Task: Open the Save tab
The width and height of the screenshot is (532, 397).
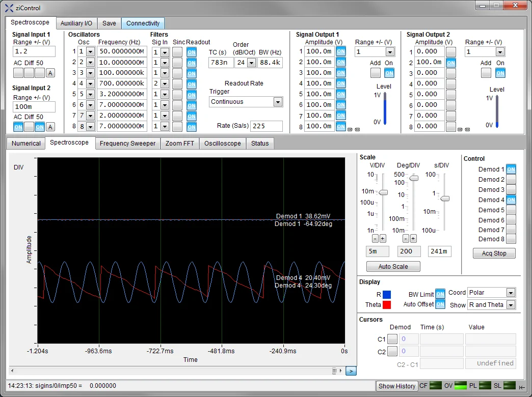Action: [109, 23]
